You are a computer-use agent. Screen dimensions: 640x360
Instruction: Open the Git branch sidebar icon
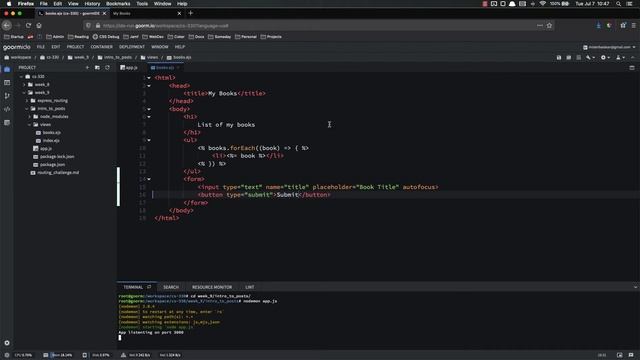pos(7,96)
